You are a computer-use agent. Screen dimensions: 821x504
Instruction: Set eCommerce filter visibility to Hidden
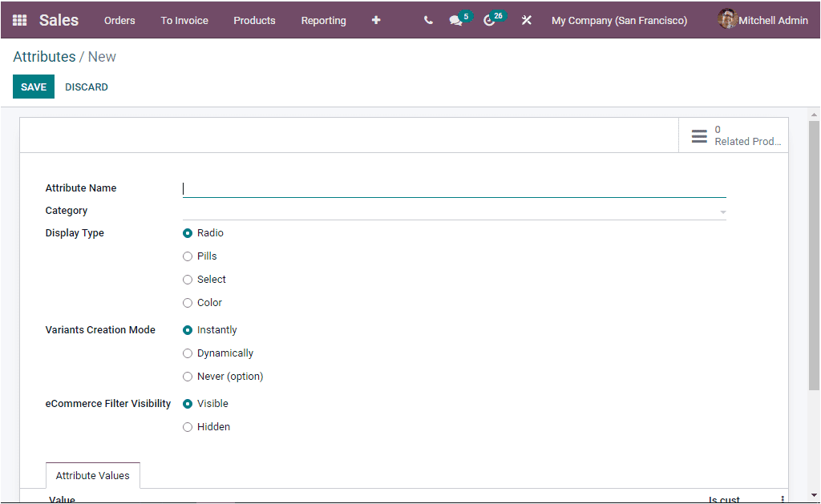coord(186,426)
